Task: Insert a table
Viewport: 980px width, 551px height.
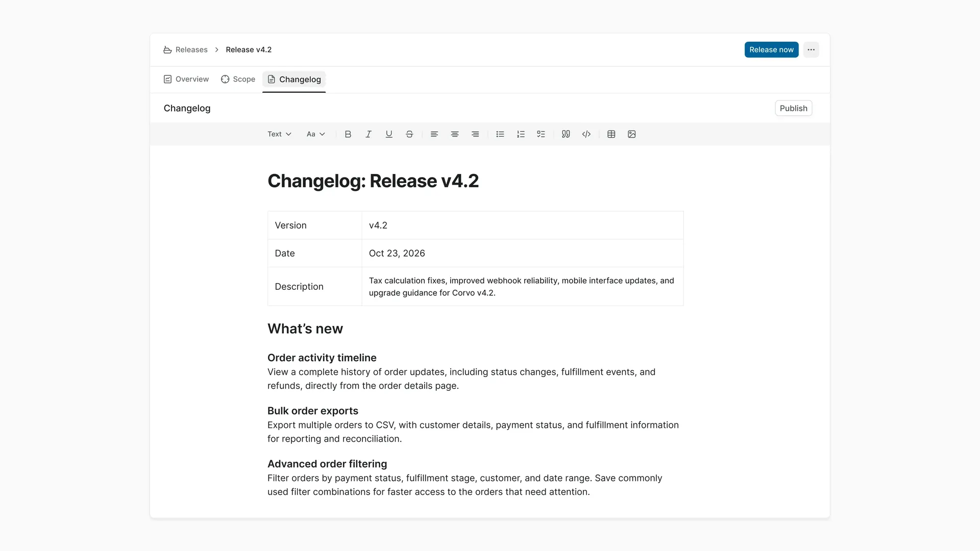Action: [x=611, y=134]
